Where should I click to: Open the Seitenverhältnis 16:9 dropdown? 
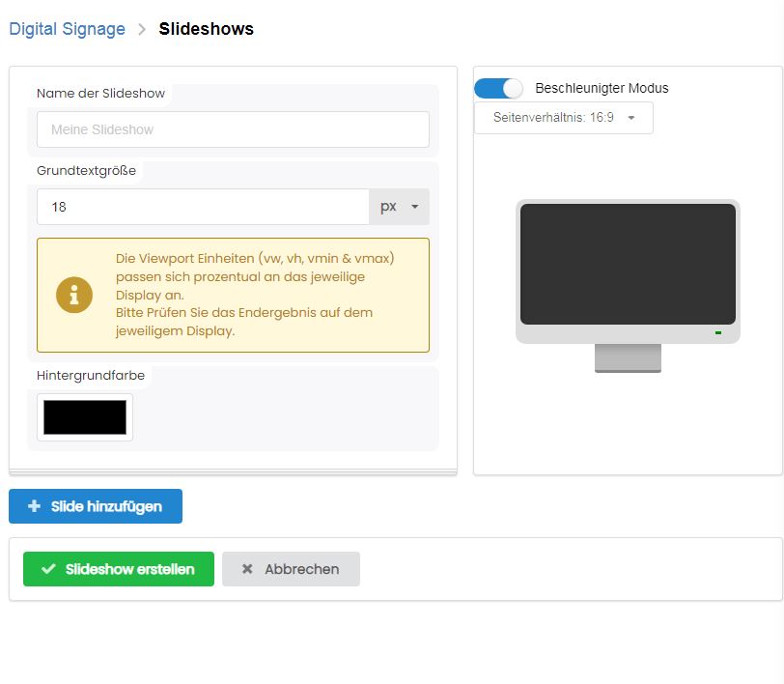tap(564, 118)
